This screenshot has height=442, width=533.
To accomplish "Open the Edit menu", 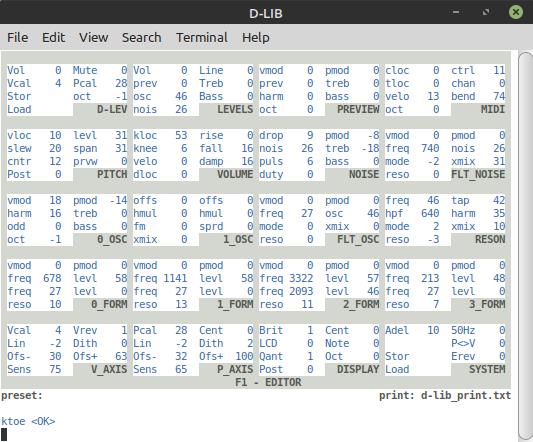I will [x=53, y=37].
